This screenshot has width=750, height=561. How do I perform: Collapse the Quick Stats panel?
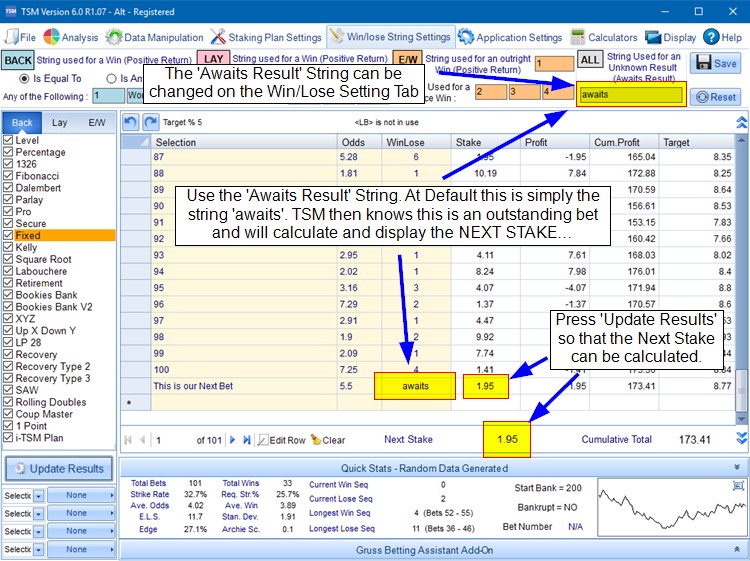click(x=738, y=467)
